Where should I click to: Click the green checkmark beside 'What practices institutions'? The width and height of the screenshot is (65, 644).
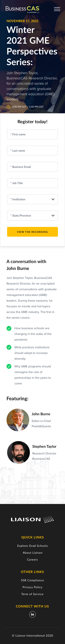[x=9, y=347]
